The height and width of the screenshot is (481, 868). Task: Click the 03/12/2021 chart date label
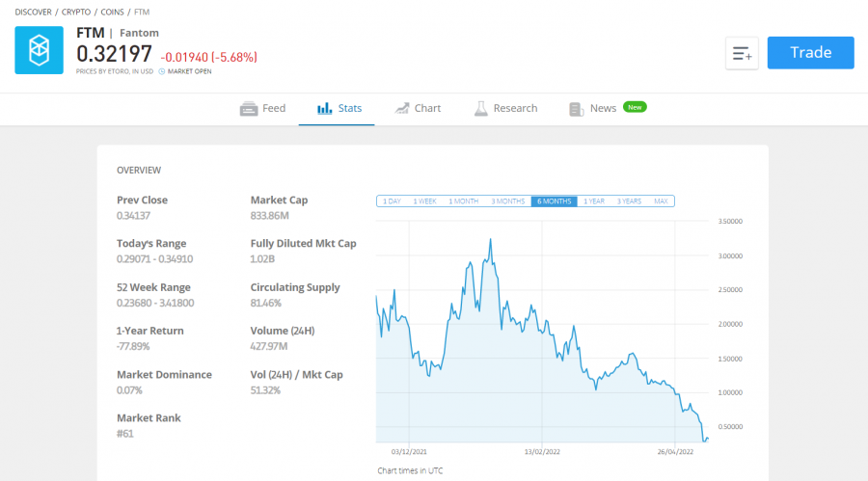point(409,452)
